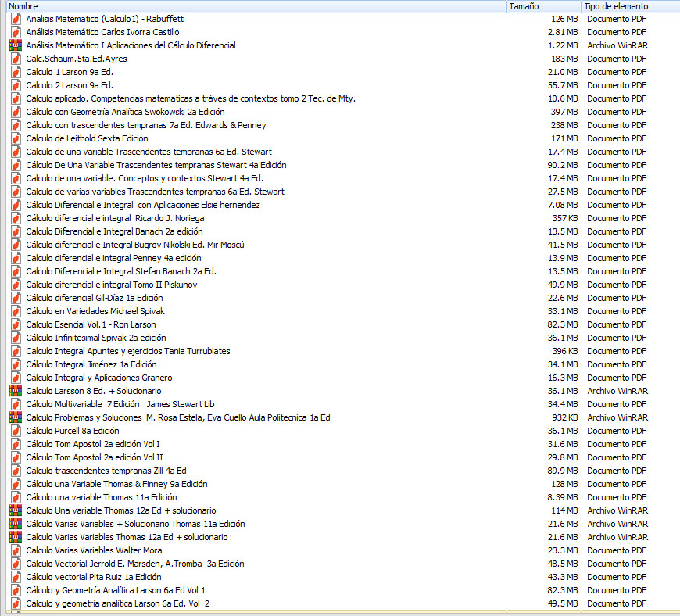Select 'Calculo Diferencial e Integral Stefan Banach 2a Ed.'
The height and width of the screenshot is (616, 680).
pos(121,271)
